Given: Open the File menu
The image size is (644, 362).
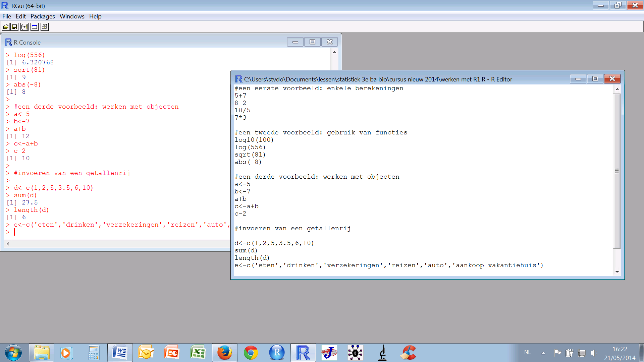Looking at the screenshot, I should [7, 16].
